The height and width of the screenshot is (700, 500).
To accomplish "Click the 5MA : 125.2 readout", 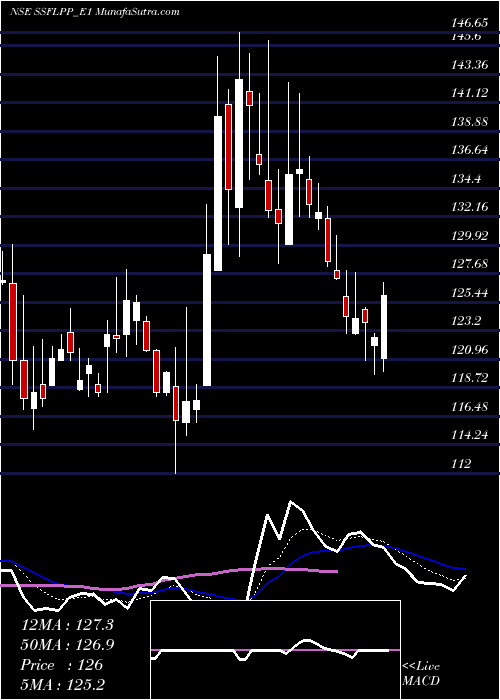I will (62, 685).
